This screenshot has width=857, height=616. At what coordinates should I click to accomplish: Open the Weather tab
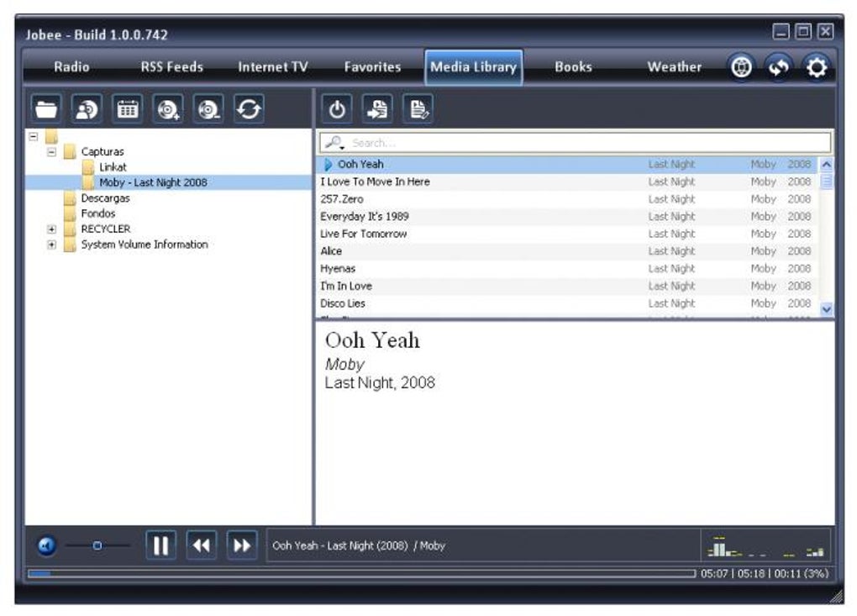pyautogui.click(x=674, y=66)
